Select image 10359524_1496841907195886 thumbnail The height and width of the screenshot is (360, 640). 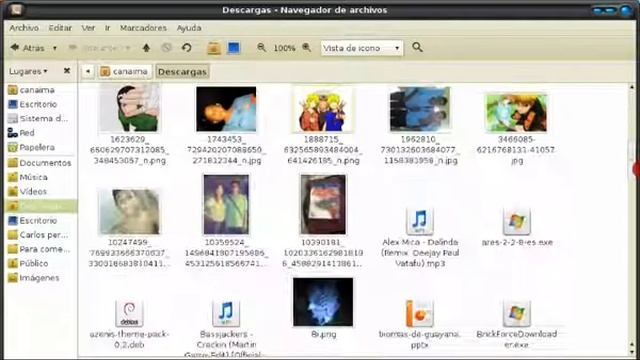226,204
